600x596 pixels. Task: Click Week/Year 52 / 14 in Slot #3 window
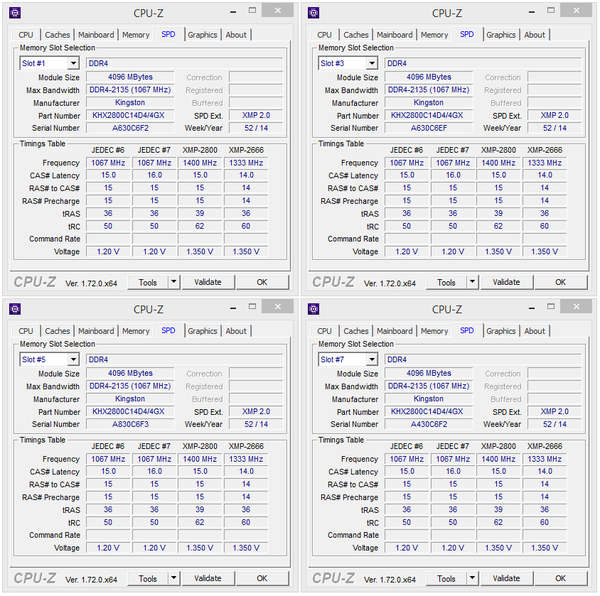point(554,128)
